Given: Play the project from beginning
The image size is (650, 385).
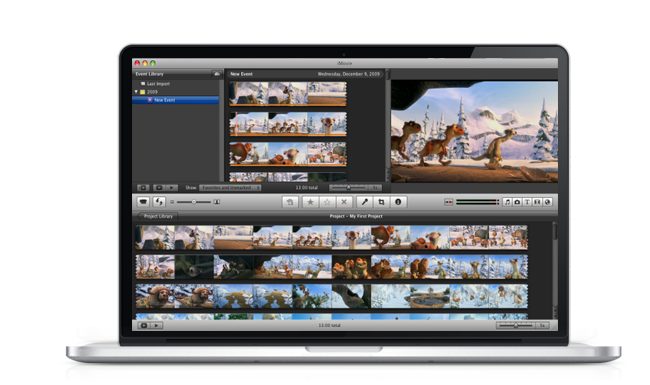Looking at the screenshot, I should pos(156,325).
